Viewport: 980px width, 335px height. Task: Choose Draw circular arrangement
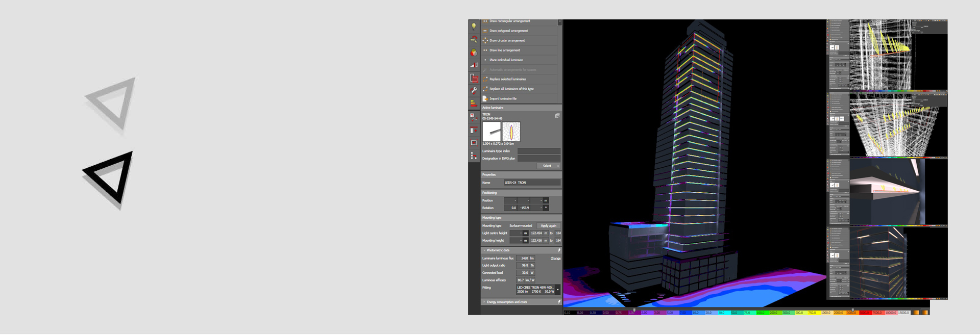(x=519, y=40)
